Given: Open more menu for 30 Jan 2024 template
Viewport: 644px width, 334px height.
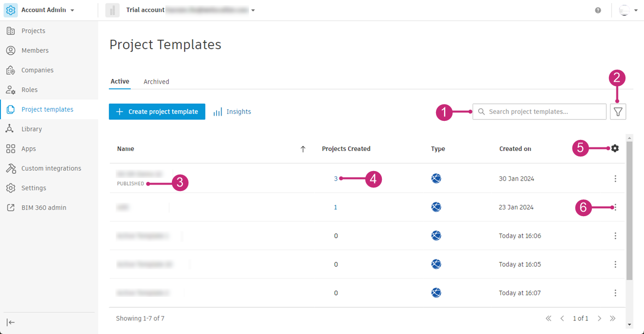Looking at the screenshot, I should pos(615,179).
